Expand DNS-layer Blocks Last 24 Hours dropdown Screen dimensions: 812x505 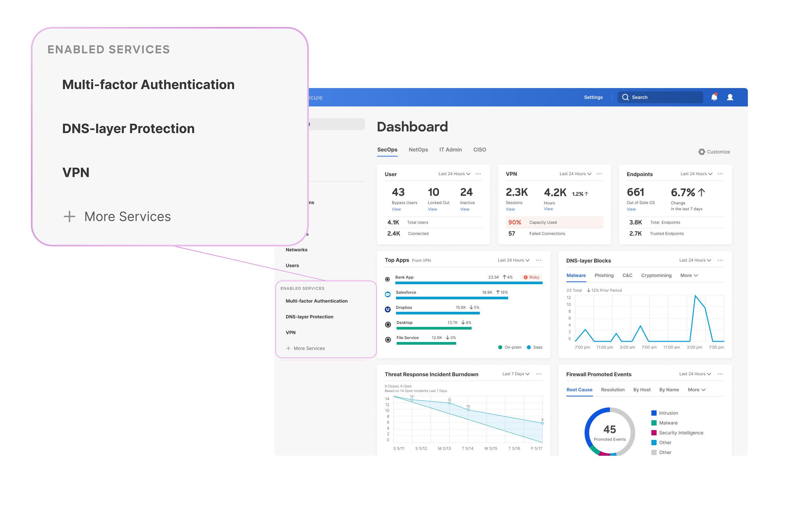coord(695,261)
